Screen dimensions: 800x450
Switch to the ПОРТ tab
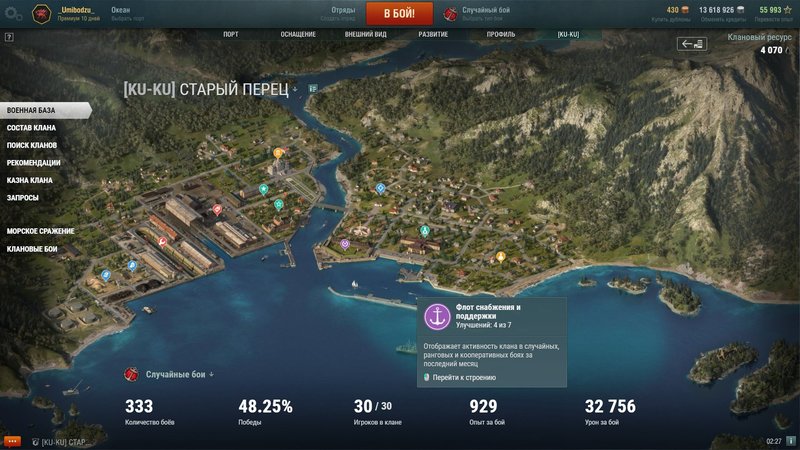pyautogui.click(x=231, y=35)
